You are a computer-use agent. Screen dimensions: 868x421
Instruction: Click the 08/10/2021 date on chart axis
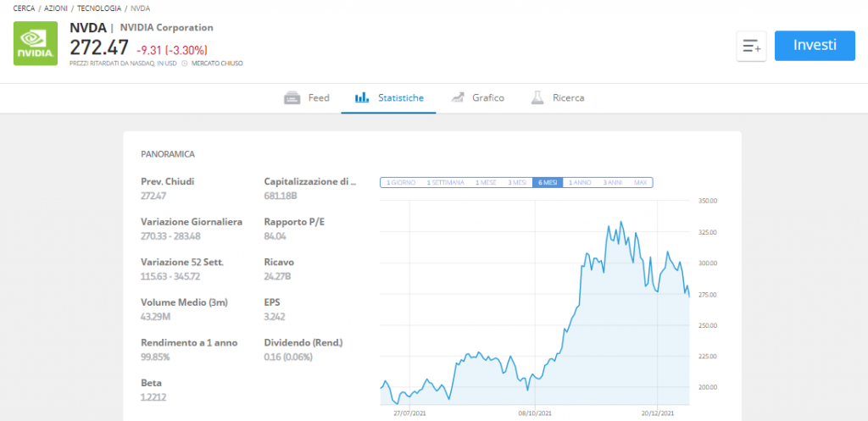536,413
